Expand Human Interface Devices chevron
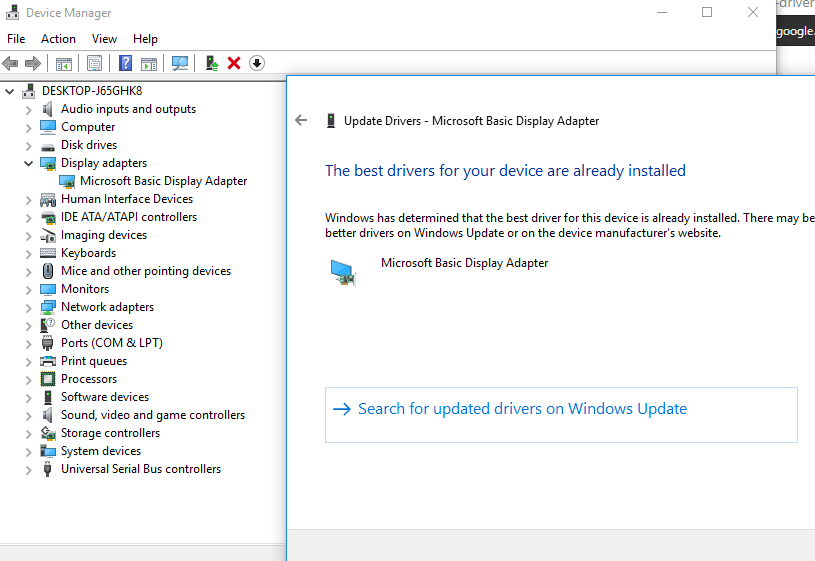The width and height of the screenshot is (815, 561). point(29,200)
